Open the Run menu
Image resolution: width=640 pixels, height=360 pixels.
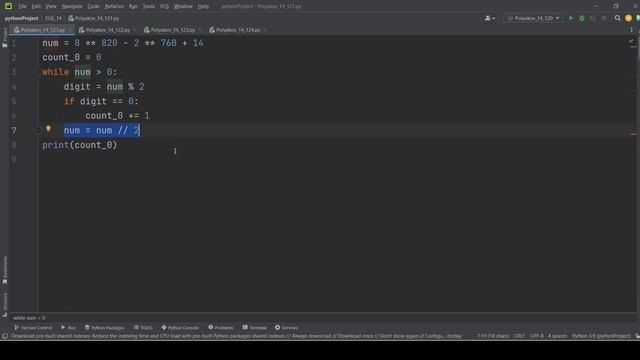pyautogui.click(x=133, y=6)
